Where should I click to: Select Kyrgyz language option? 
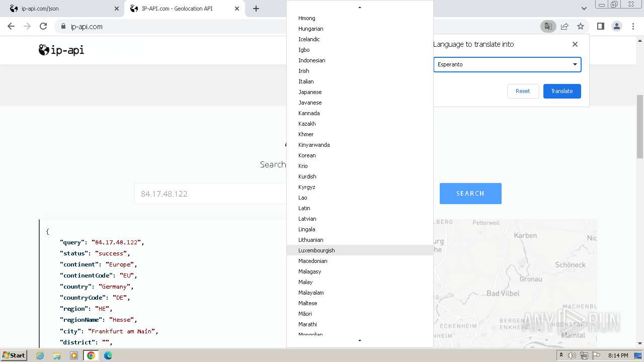(x=360, y=187)
